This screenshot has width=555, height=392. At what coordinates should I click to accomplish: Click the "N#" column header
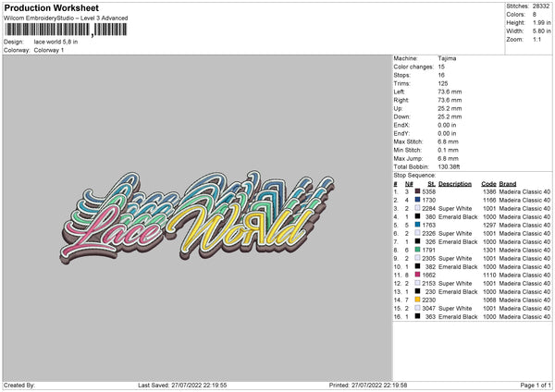[x=409, y=184]
